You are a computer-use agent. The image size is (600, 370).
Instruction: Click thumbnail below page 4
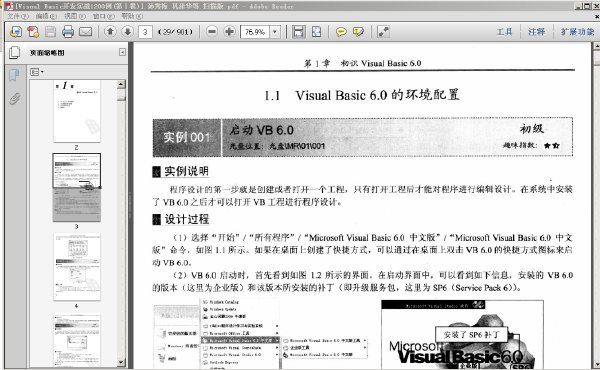point(77,339)
